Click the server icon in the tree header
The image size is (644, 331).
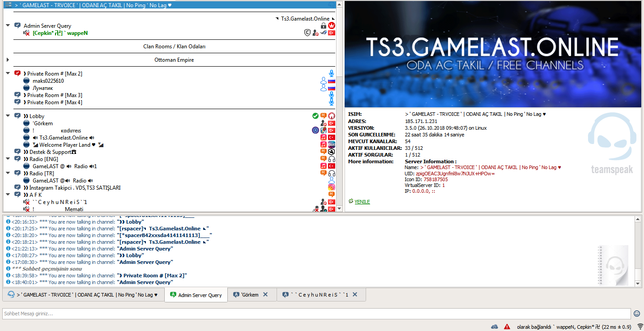coord(8,5)
